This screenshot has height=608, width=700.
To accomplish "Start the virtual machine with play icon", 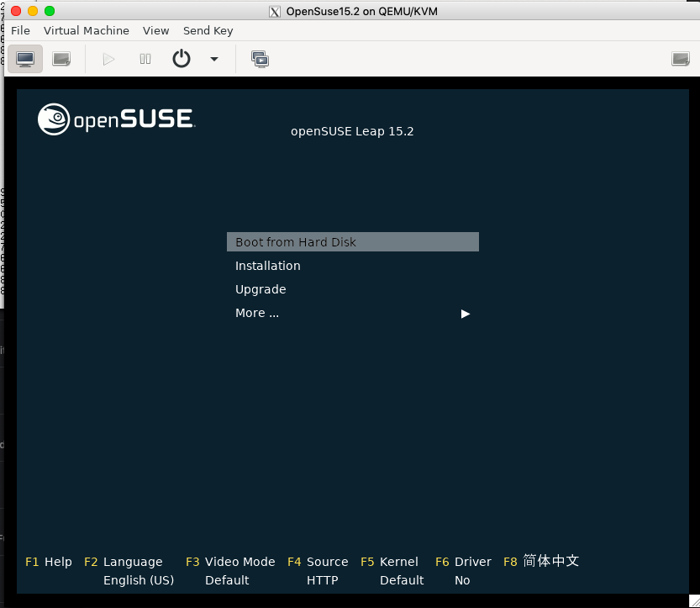I will (108, 59).
